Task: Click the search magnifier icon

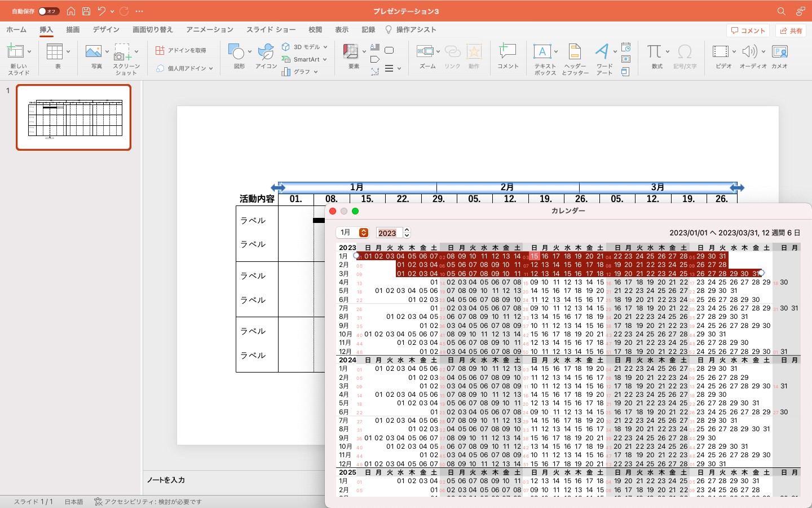Action: (782, 11)
